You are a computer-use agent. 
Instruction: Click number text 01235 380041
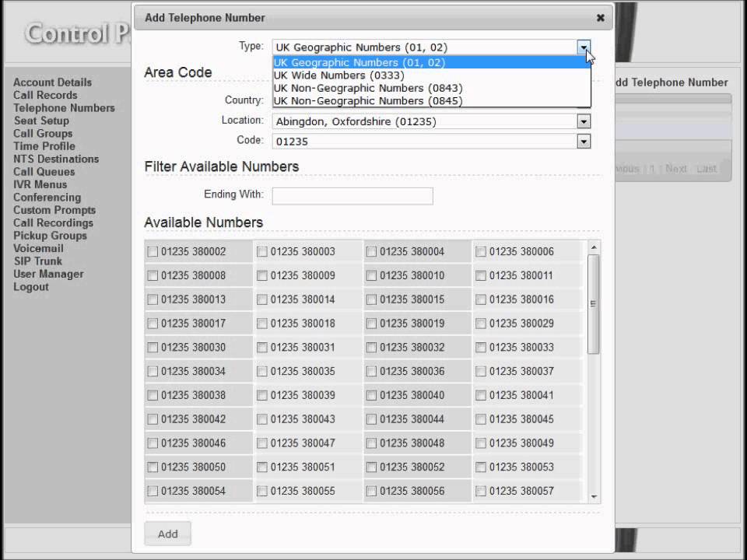(x=521, y=395)
